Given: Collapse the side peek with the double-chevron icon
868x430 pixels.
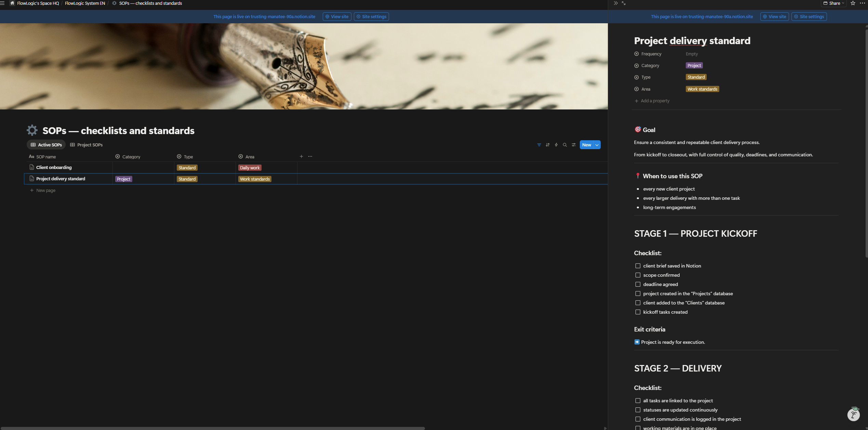Looking at the screenshot, I should pos(615,3).
